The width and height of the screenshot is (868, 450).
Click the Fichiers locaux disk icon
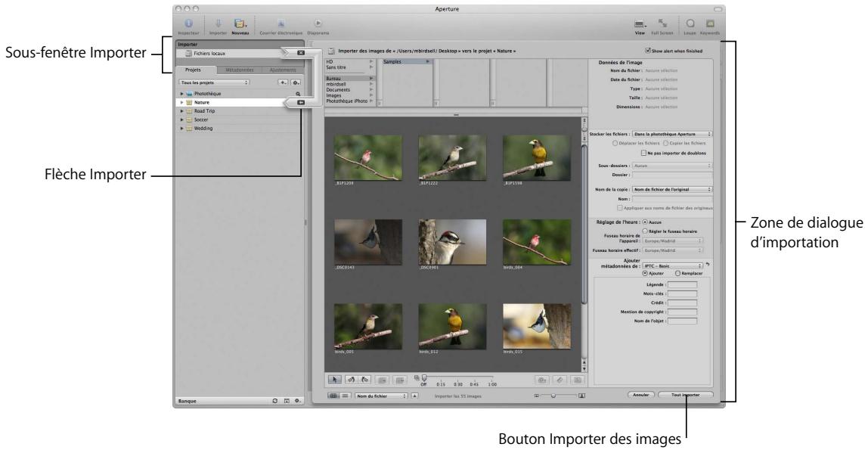click(x=188, y=54)
